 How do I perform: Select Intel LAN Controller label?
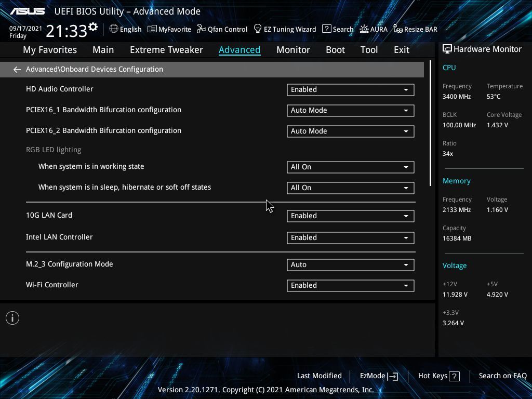tap(59, 237)
